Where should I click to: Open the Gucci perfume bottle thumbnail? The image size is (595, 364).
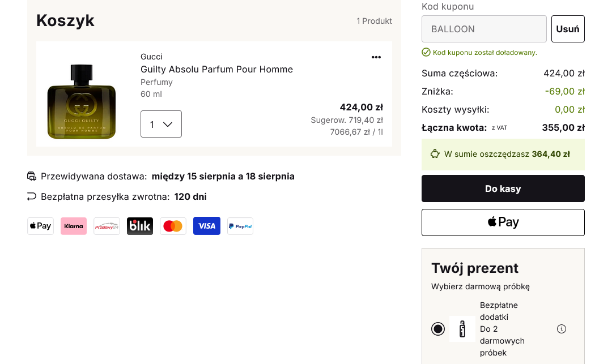(82, 101)
